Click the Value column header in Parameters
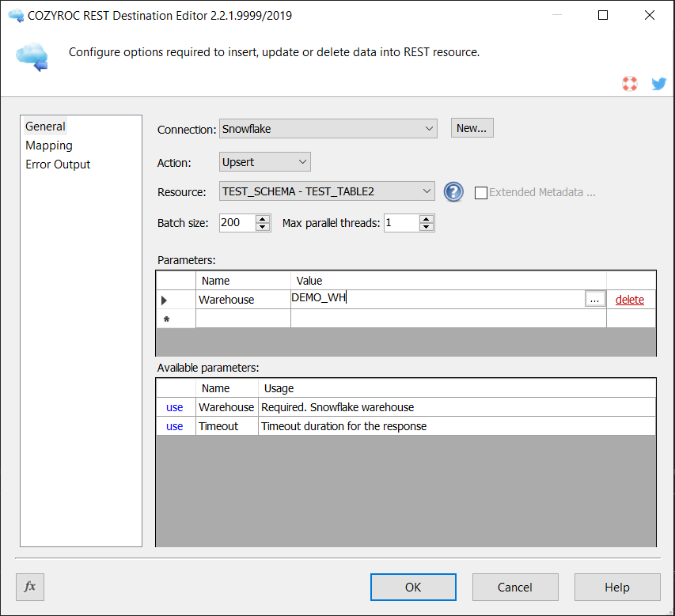The height and width of the screenshot is (616, 675). pos(449,281)
